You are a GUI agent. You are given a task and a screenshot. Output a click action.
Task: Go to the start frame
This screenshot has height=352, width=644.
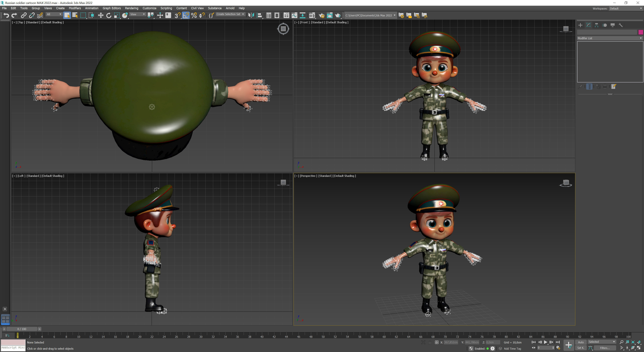pyautogui.click(x=533, y=342)
